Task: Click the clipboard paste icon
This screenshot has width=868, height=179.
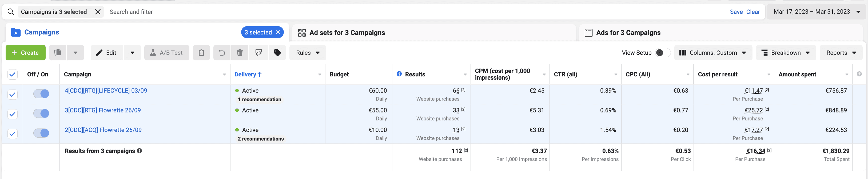Action: [x=201, y=53]
